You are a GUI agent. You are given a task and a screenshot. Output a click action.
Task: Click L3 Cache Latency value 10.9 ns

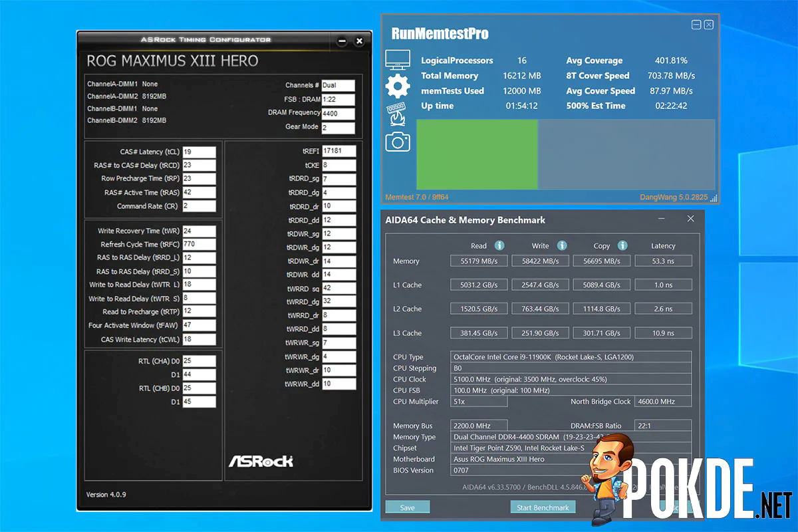663,333
